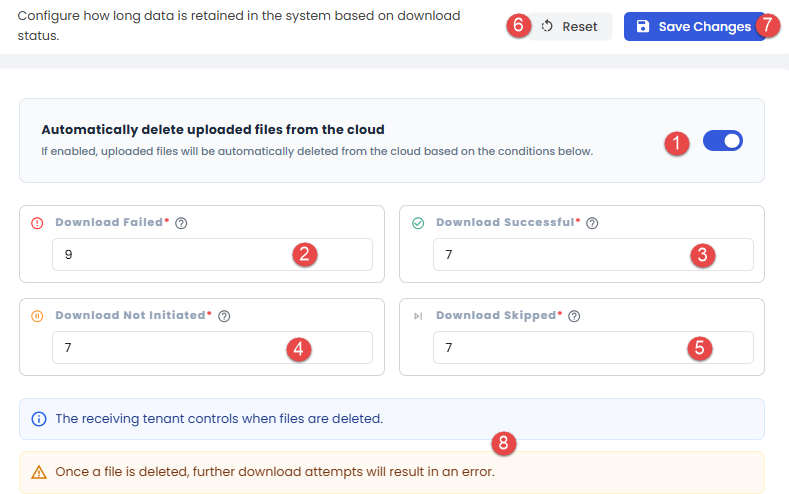Click 'Automatically delete uploaded files from the cloud' heading
This screenshot has width=789, height=494.
point(213,130)
